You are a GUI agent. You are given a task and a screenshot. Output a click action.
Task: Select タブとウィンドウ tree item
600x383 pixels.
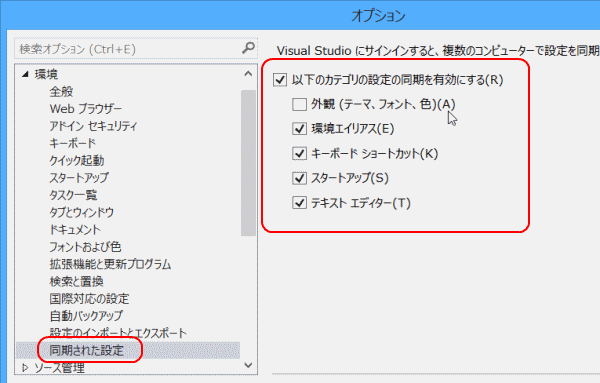click(x=82, y=212)
